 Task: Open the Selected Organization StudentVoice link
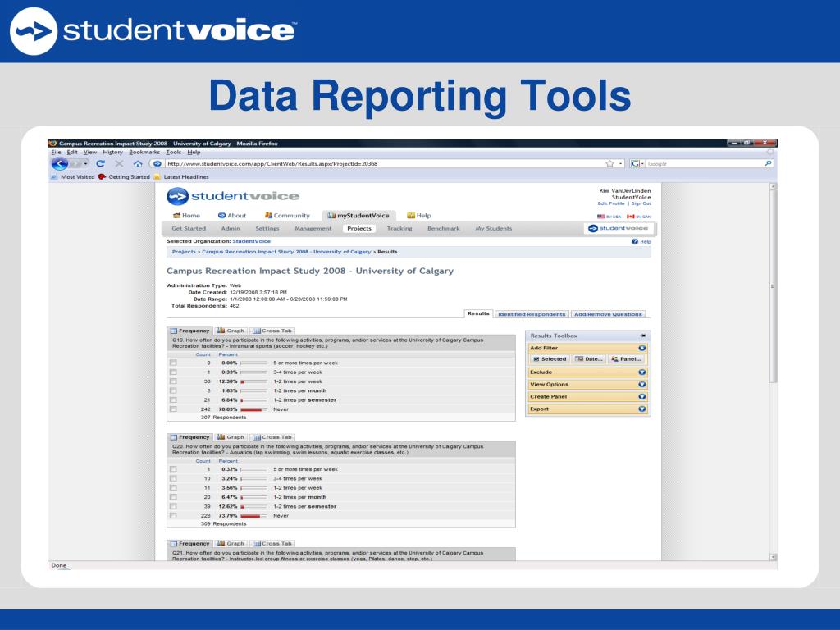251,241
